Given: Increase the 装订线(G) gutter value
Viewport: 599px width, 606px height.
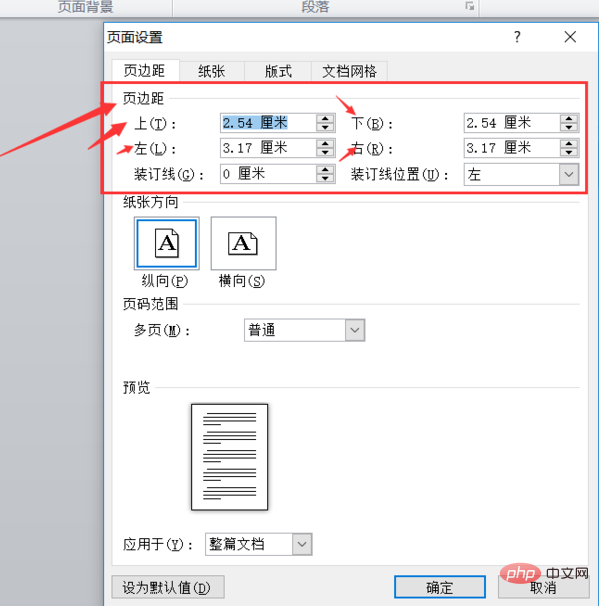Looking at the screenshot, I should tap(325, 169).
